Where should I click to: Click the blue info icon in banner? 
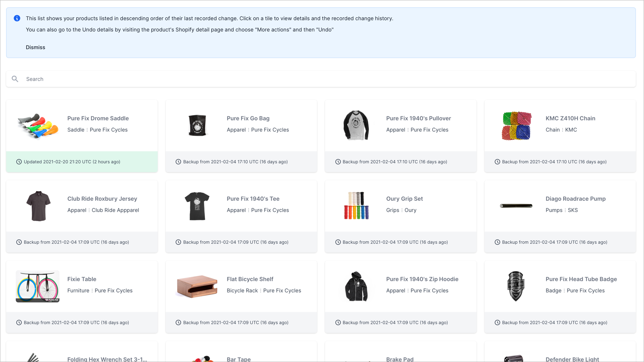click(x=17, y=18)
